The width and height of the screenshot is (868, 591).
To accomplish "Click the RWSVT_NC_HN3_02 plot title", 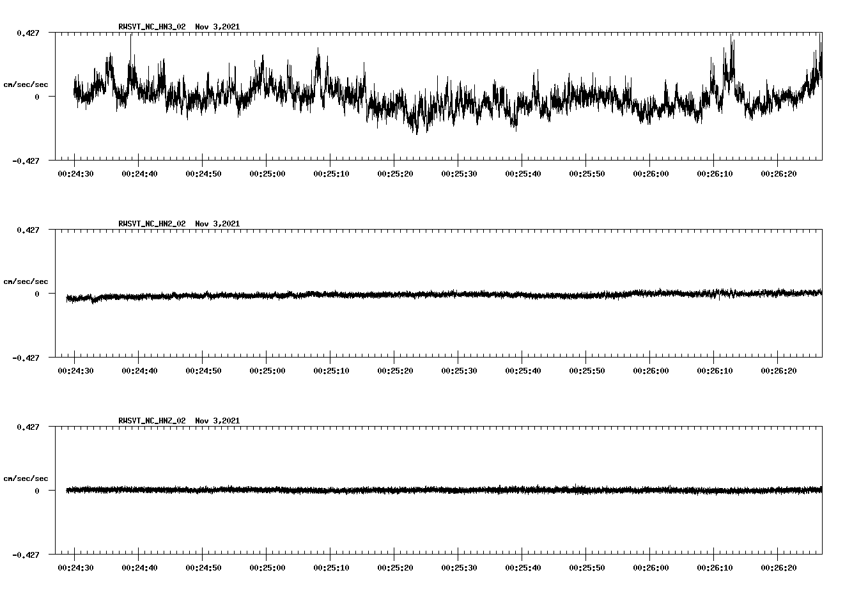I will coord(152,27).
